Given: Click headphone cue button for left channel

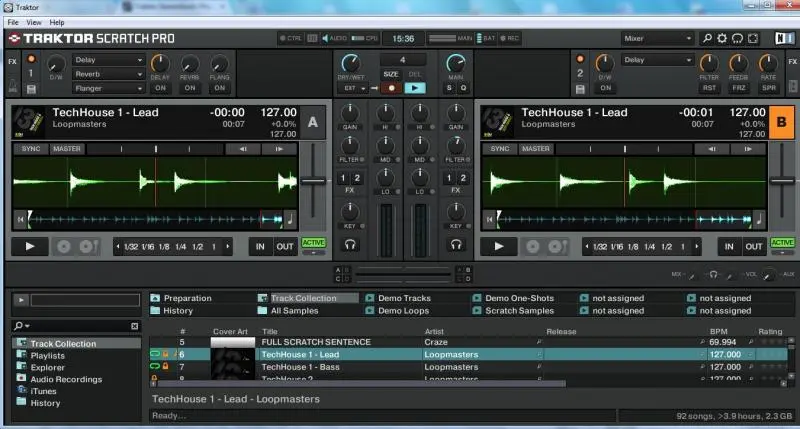Looking at the screenshot, I should 349,245.
